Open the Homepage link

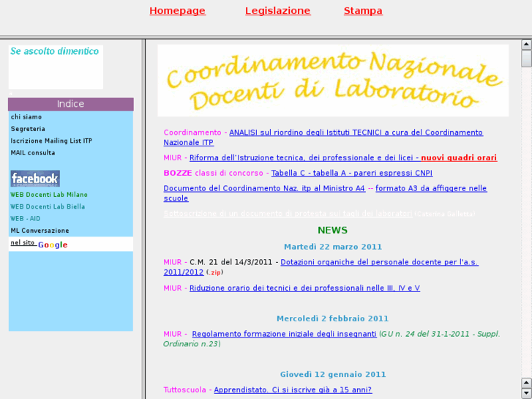177,10
